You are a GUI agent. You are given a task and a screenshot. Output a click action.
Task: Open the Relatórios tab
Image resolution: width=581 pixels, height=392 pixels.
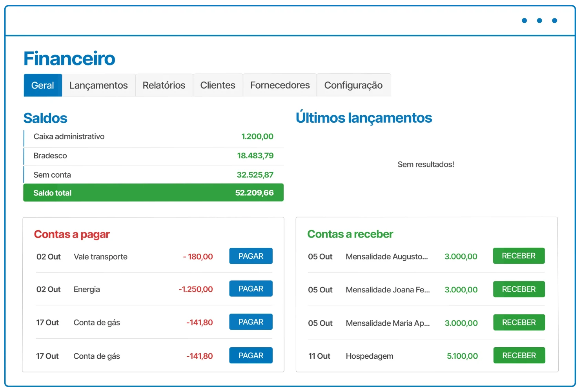click(x=164, y=85)
